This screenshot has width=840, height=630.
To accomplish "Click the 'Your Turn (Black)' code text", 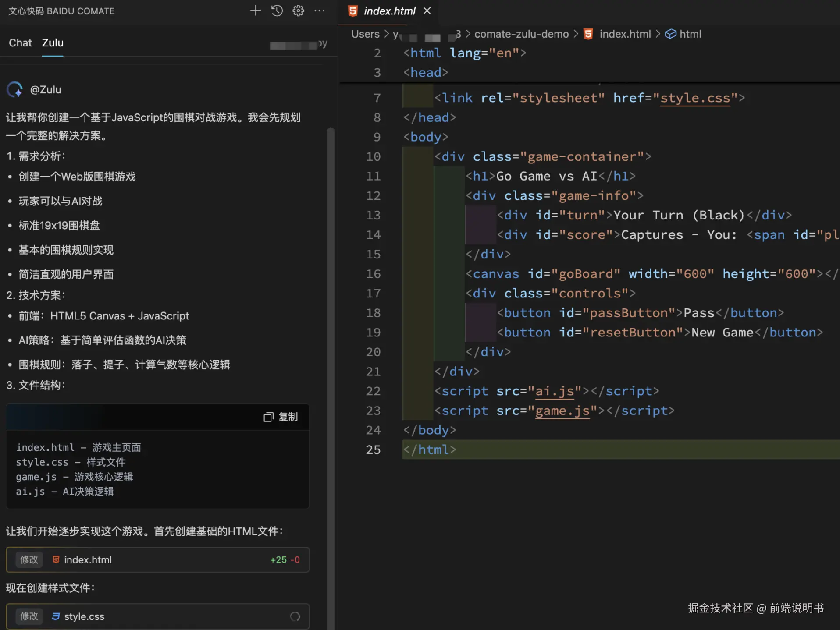I will 679,215.
